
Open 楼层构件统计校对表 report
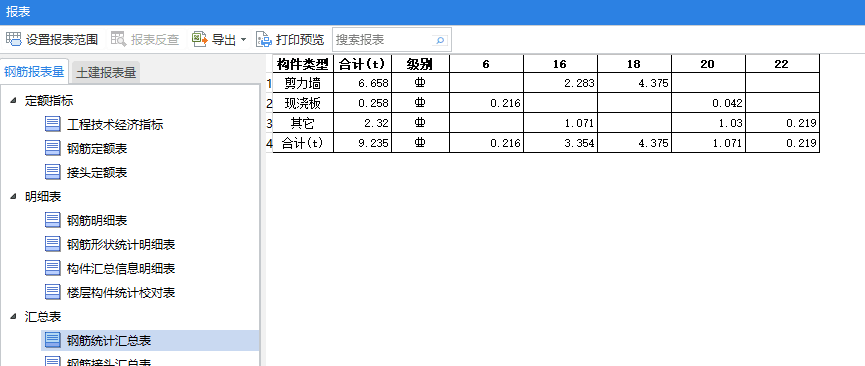(x=121, y=293)
